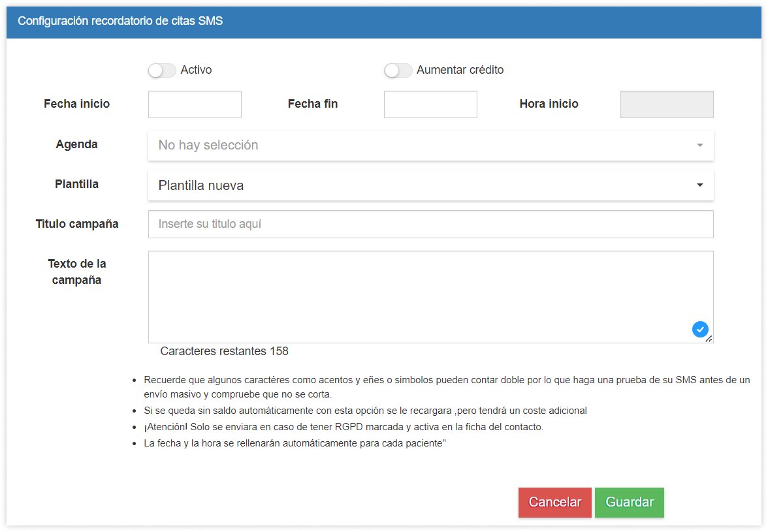Click the Agenda dropdown caret arrow
Image resolution: width=768 pixels, height=532 pixels.
coord(701,144)
